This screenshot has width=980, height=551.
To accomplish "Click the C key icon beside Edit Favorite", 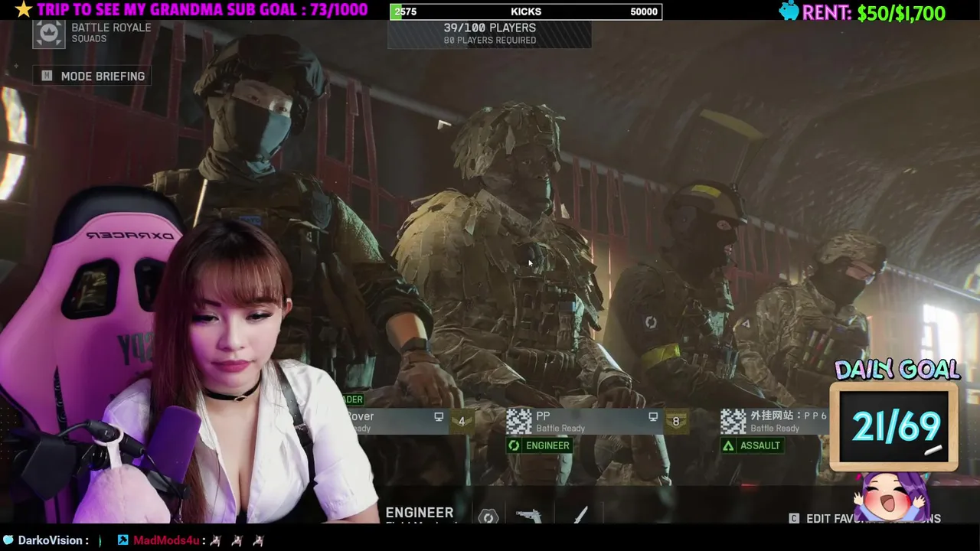I will 794,518.
